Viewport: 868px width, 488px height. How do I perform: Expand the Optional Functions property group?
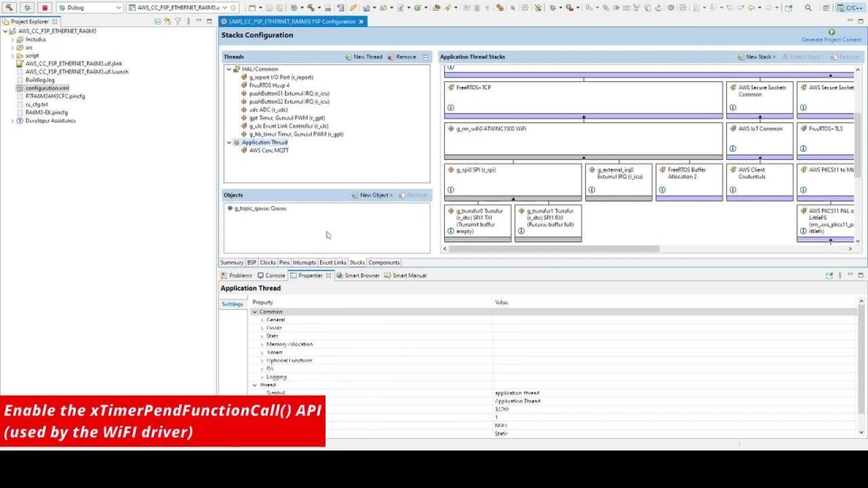click(x=262, y=361)
